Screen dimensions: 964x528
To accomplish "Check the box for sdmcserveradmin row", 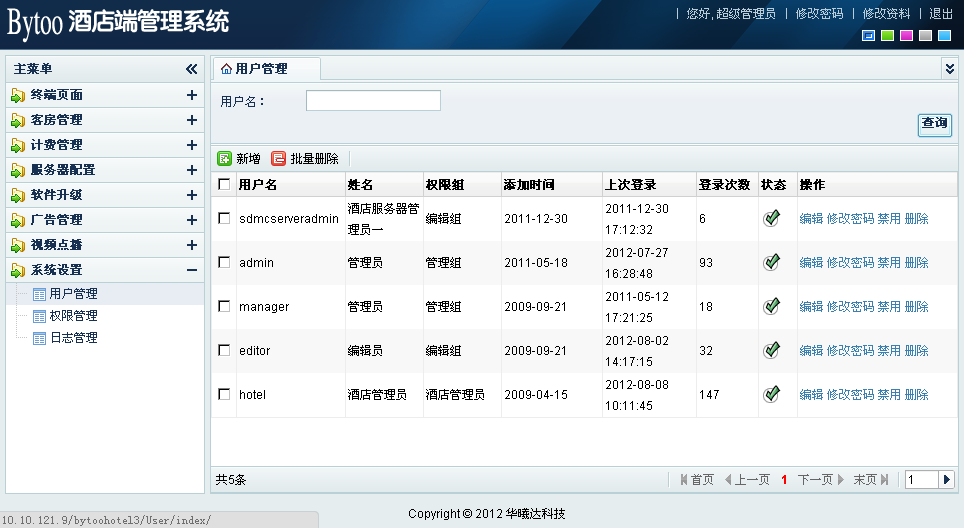I will pyautogui.click(x=224, y=218).
